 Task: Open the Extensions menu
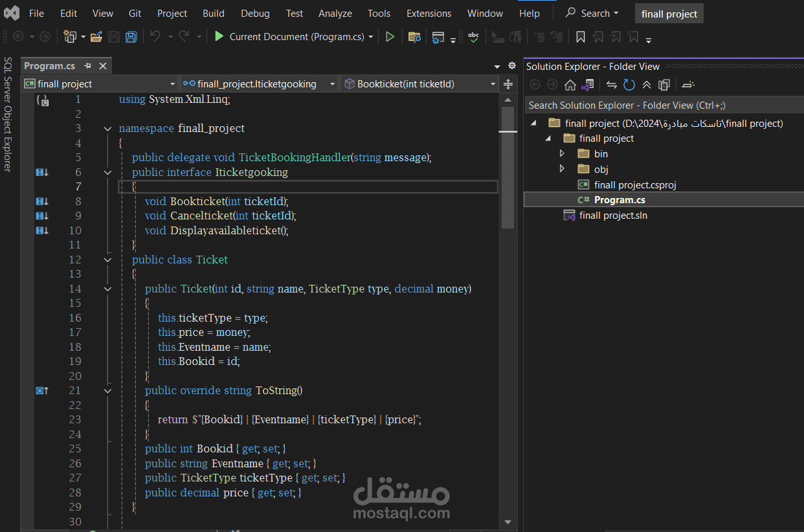(429, 13)
